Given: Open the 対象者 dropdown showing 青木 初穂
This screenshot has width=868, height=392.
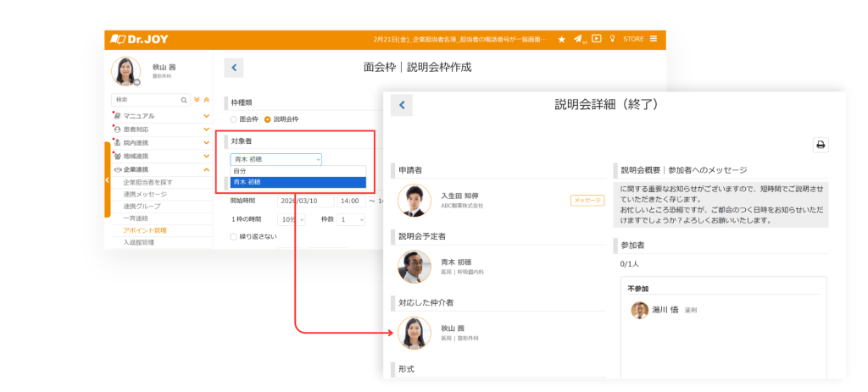Looking at the screenshot, I should (275, 158).
